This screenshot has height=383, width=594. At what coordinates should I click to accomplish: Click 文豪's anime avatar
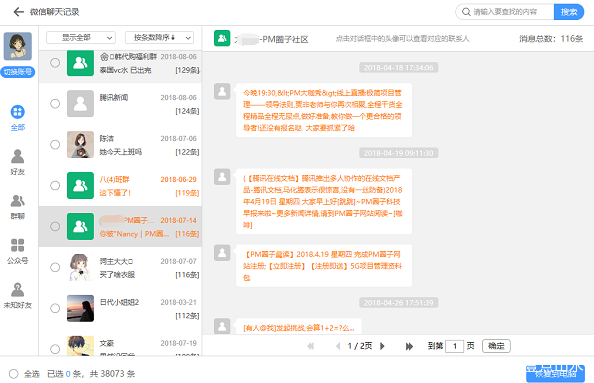point(80,345)
